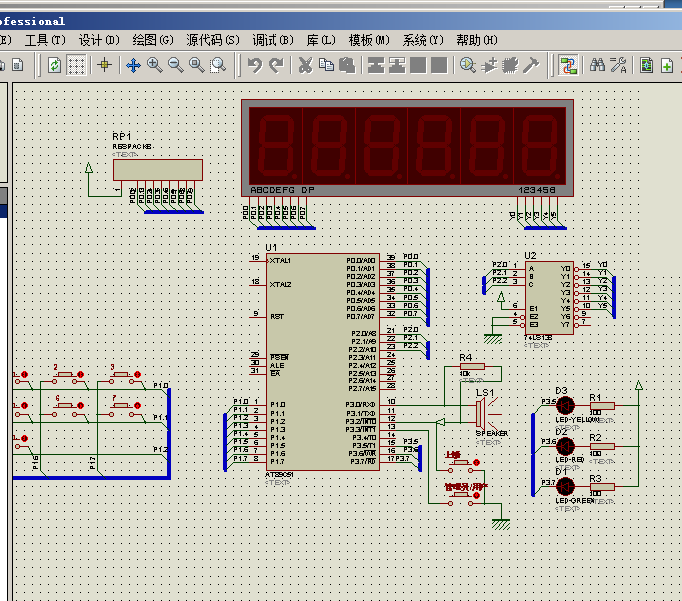Image resolution: width=682 pixels, height=601 pixels.
Task: Toggle red latch dot of 管理员/用户 button
Action: click(x=476, y=495)
